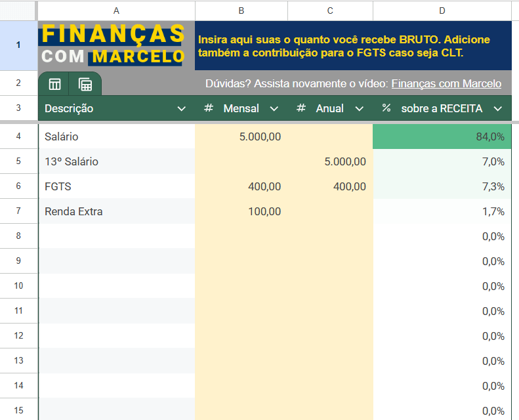Click the table view icon in row 2

pyautogui.click(x=54, y=84)
